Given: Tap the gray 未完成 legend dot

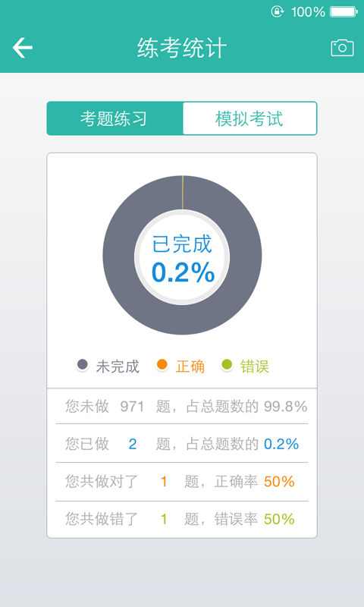Looking at the screenshot, I should tap(83, 365).
